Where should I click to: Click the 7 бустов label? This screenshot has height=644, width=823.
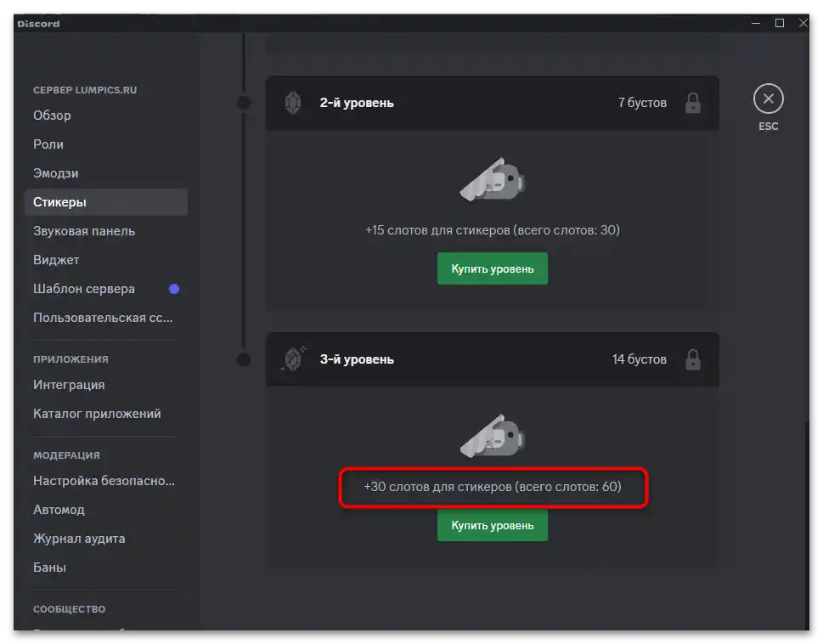(642, 103)
